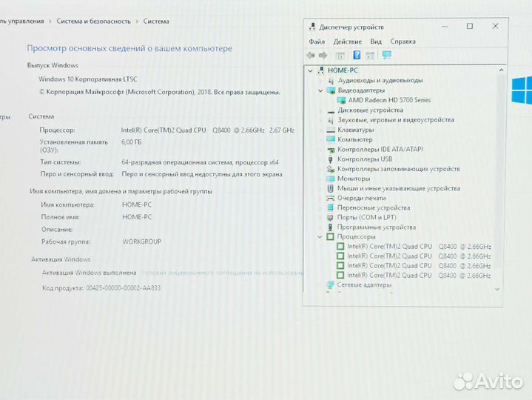
Task: Click the Очереди печати printer icon
Action: [330, 198]
